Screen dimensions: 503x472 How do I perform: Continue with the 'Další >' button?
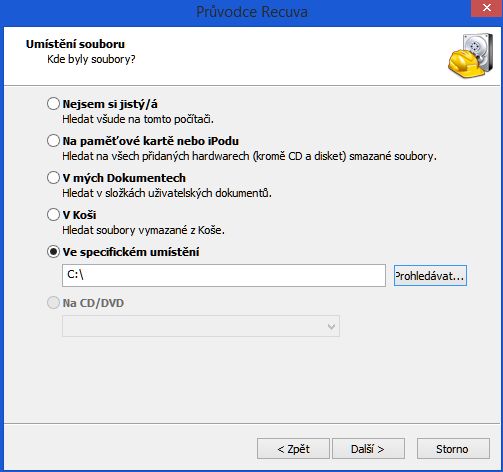pos(368,449)
